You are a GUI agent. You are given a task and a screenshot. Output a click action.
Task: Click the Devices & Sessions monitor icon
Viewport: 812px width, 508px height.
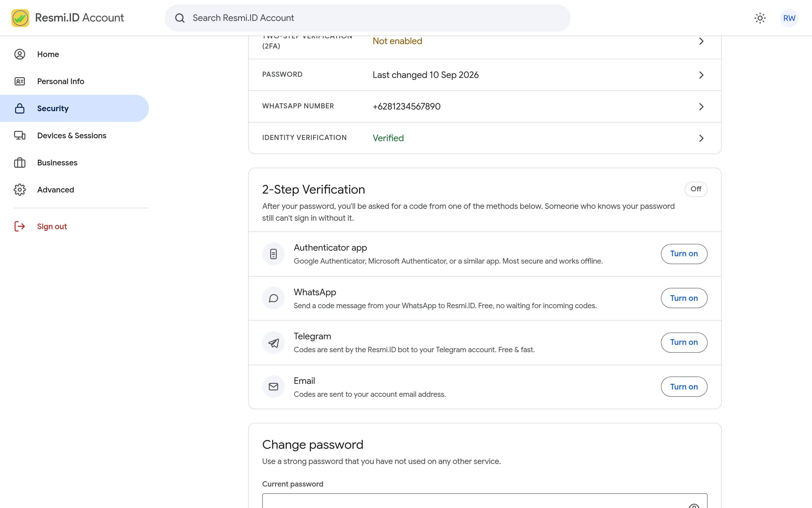point(20,135)
